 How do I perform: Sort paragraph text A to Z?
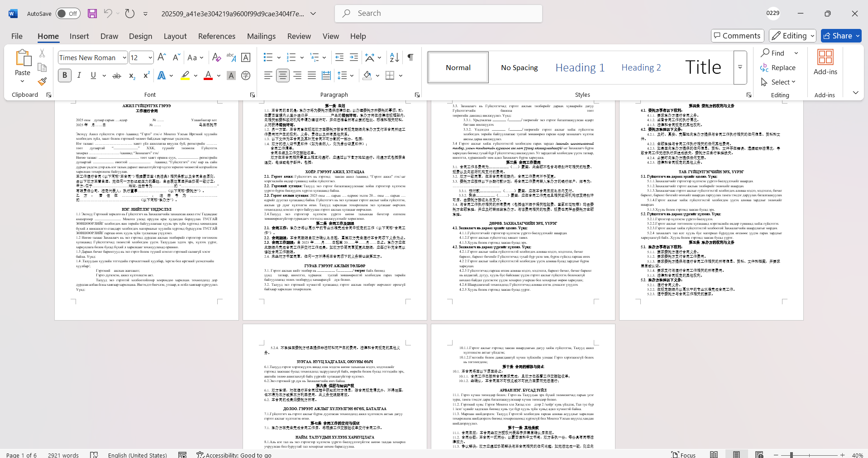click(x=394, y=57)
